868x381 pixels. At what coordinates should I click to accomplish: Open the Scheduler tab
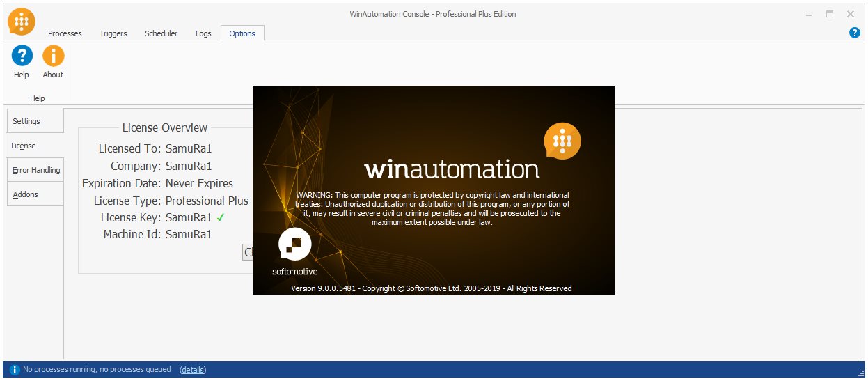(x=161, y=33)
